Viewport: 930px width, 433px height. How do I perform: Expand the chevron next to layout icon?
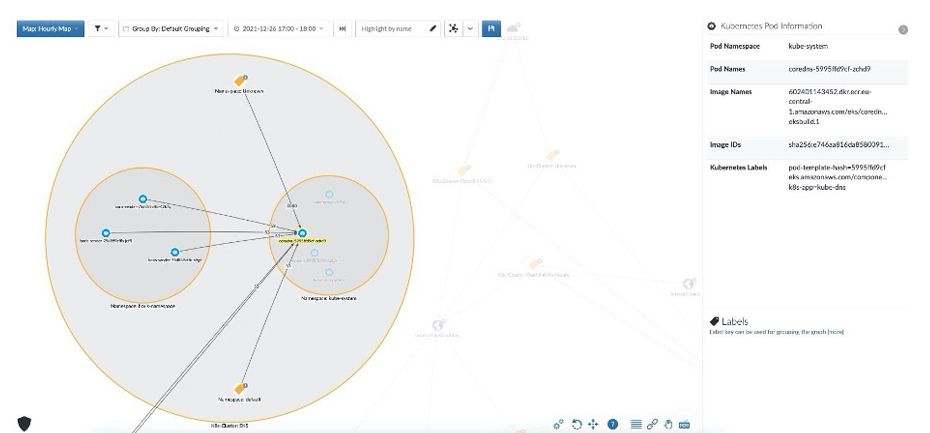pos(471,28)
